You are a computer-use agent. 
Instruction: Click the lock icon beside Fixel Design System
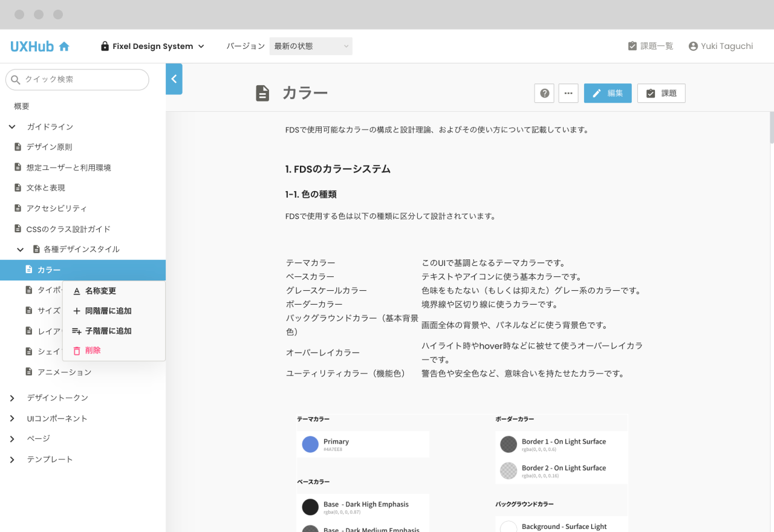(x=105, y=46)
